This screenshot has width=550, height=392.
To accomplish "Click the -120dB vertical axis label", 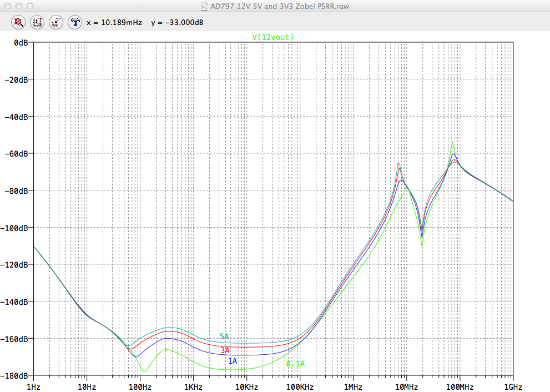I will [14, 265].
